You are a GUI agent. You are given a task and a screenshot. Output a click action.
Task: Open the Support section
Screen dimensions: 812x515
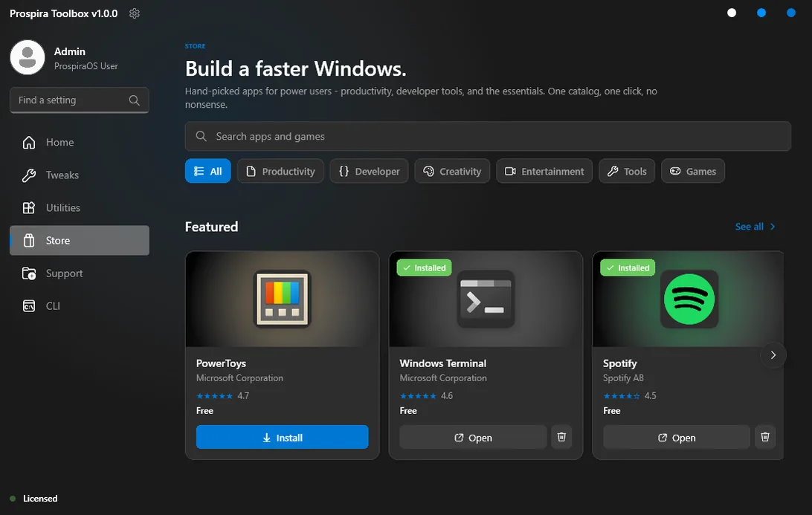80,273
